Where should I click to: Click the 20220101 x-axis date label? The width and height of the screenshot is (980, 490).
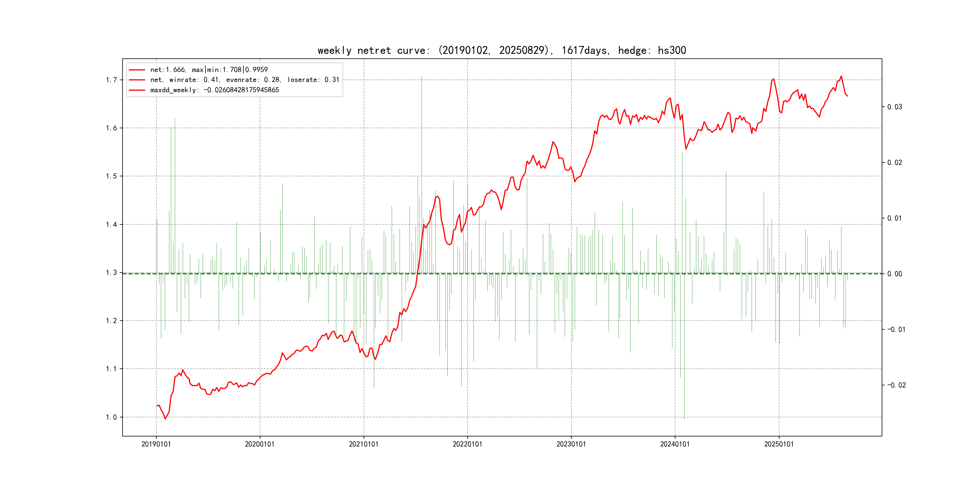point(468,444)
